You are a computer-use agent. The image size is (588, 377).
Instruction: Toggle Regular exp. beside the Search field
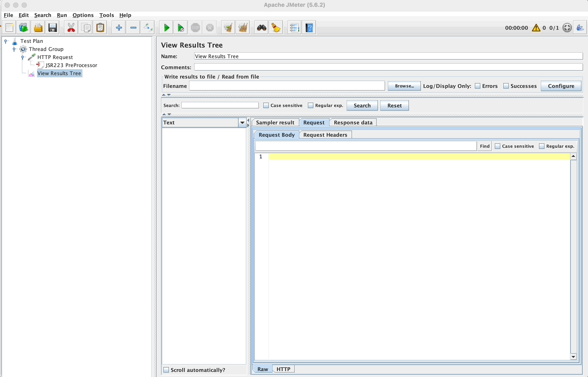click(x=311, y=106)
